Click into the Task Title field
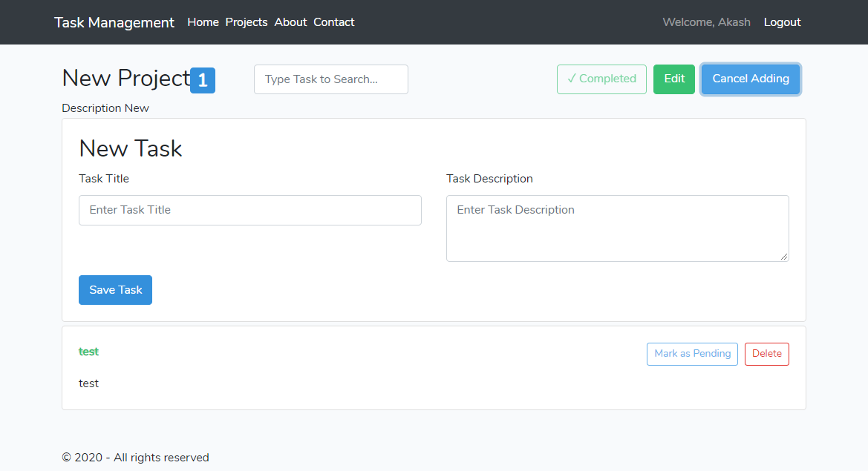Viewport: 868px width, 471px height. tap(249, 210)
